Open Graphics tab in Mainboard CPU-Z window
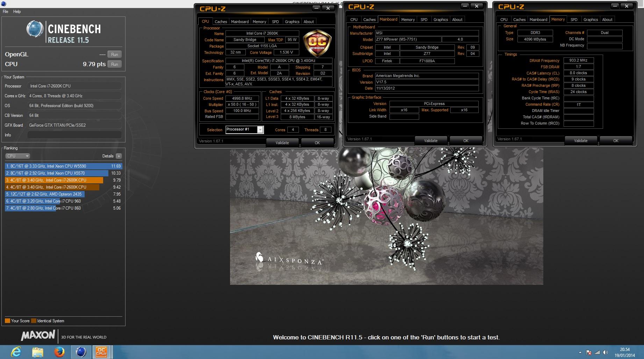644x359 pixels. [441, 20]
